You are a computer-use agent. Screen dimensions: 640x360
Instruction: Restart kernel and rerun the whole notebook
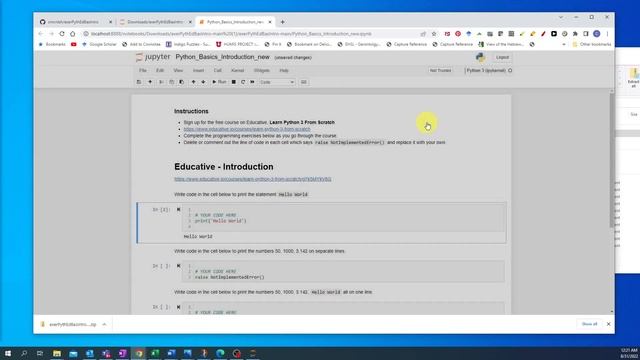[x=252, y=82]
